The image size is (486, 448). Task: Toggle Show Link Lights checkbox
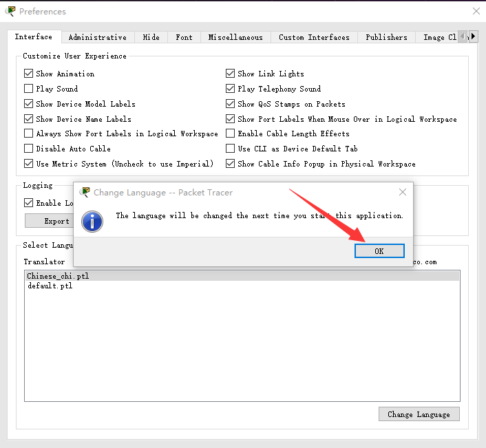[230, 74]
